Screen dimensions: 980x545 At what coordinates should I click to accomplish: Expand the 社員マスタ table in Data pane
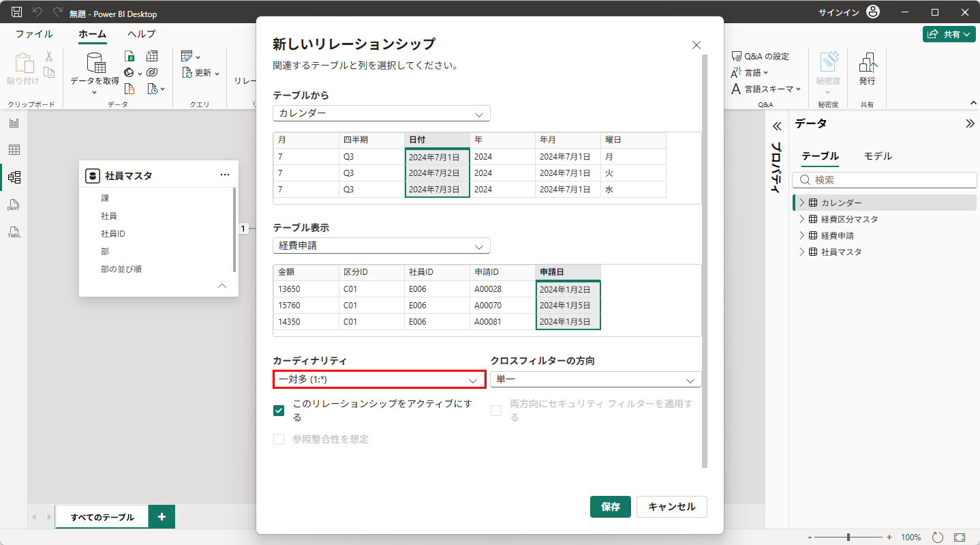point(802,252)
